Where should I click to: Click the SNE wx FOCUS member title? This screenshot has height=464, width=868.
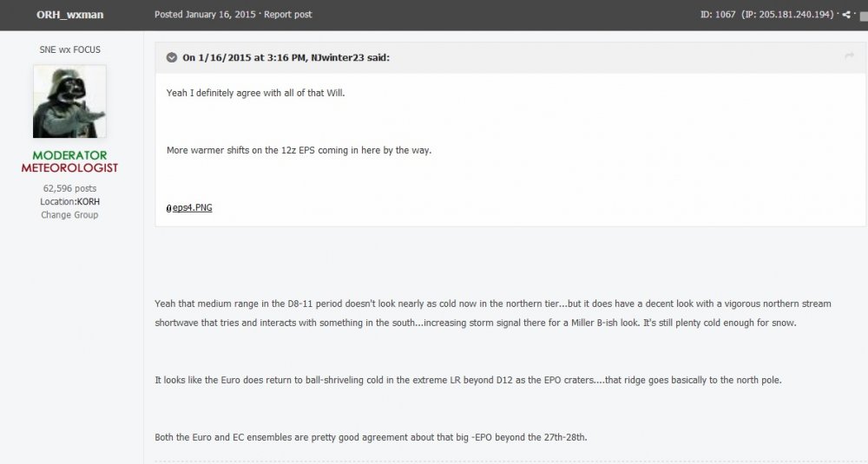point(69,49)
